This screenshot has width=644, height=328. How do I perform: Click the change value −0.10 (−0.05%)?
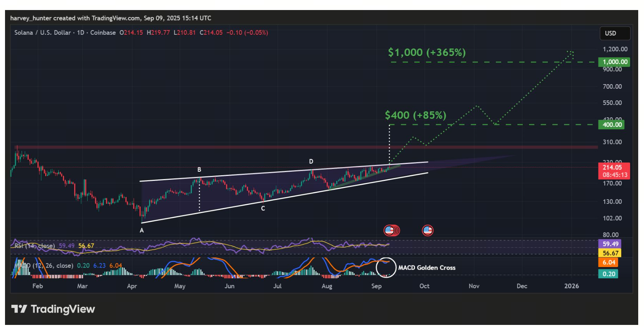tap(247, 32)
